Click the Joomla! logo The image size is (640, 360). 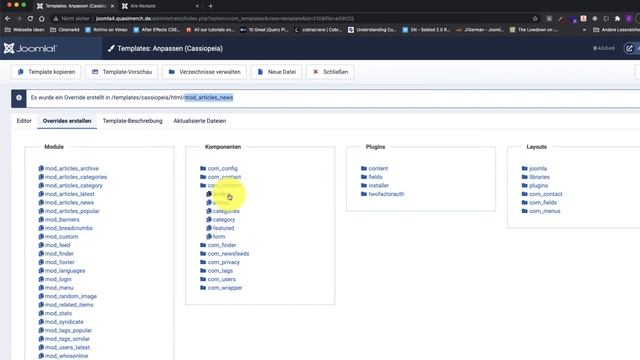click(30, 48)
